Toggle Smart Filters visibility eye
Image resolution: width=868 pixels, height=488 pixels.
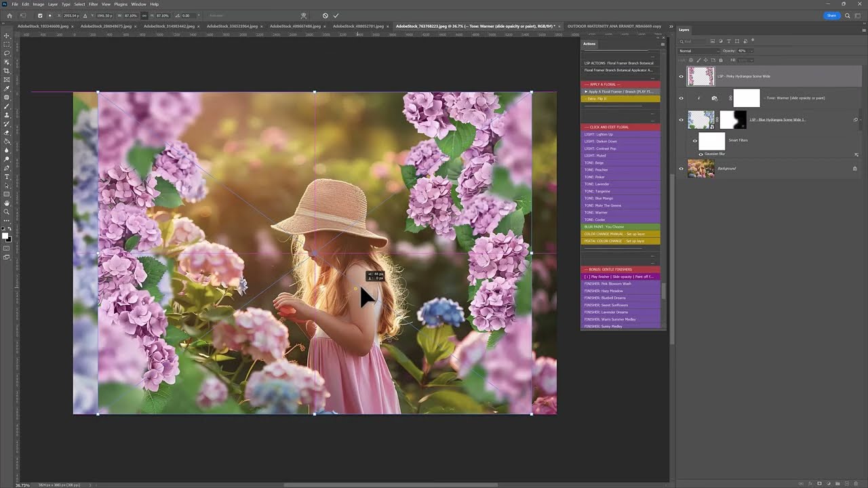(x=694, y=141)
